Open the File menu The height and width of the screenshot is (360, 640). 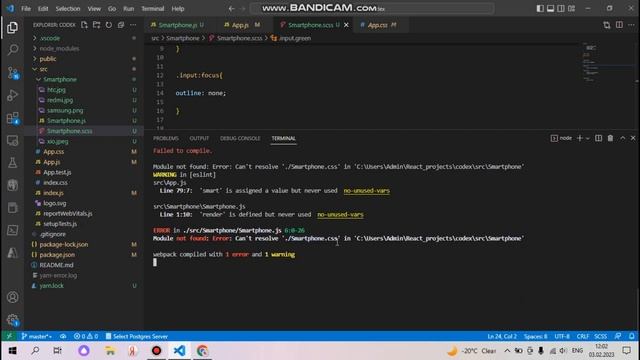[x=26, y=9]
